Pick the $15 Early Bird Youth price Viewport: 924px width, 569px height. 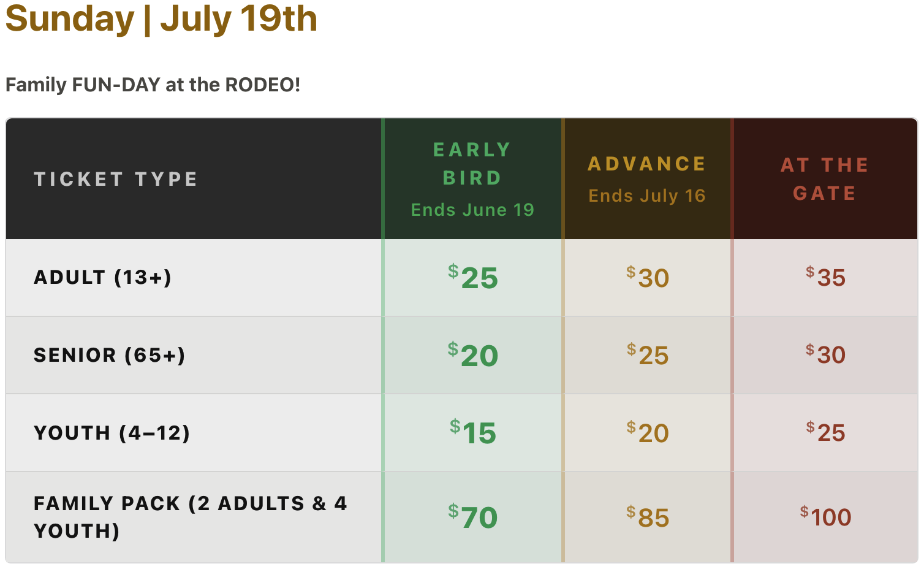(473, 433)
